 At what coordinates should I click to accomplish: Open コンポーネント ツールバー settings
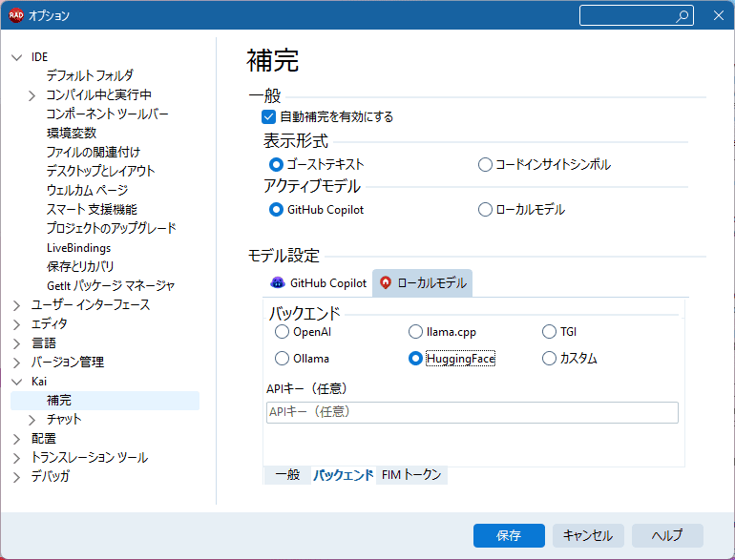[x=107, y=114]
